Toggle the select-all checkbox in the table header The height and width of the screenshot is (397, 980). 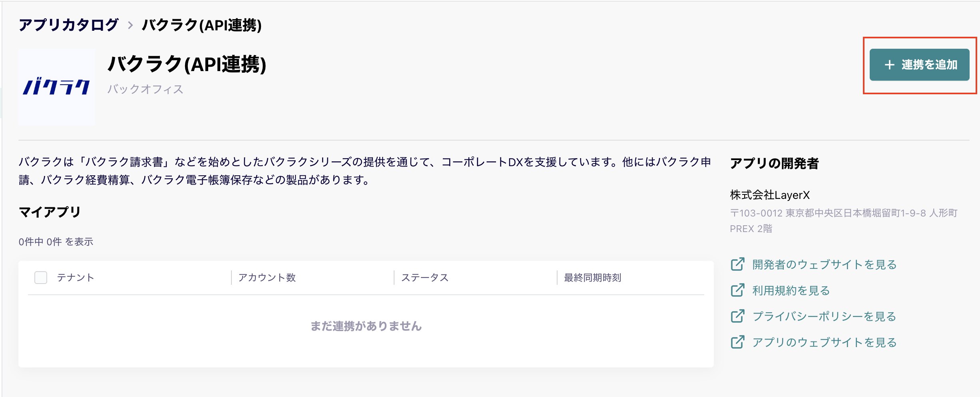(x=40, y=277)
